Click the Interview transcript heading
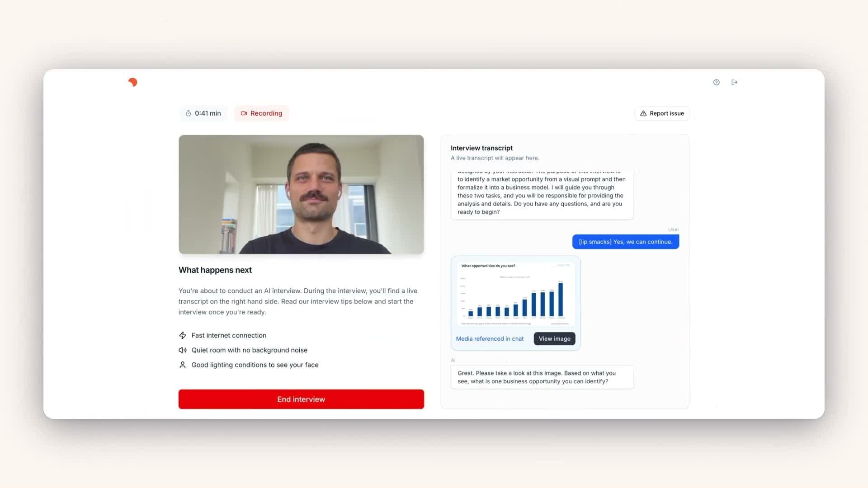Image resolution: width=868 pixels, height=488 pixels. click(x=481, y=148)
